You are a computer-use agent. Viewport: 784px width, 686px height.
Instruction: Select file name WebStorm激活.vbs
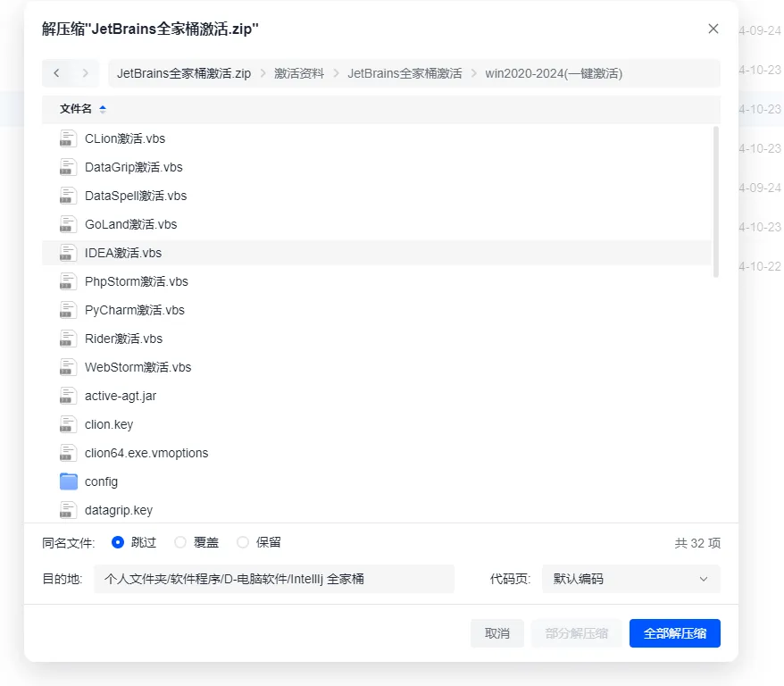(138, 367)
